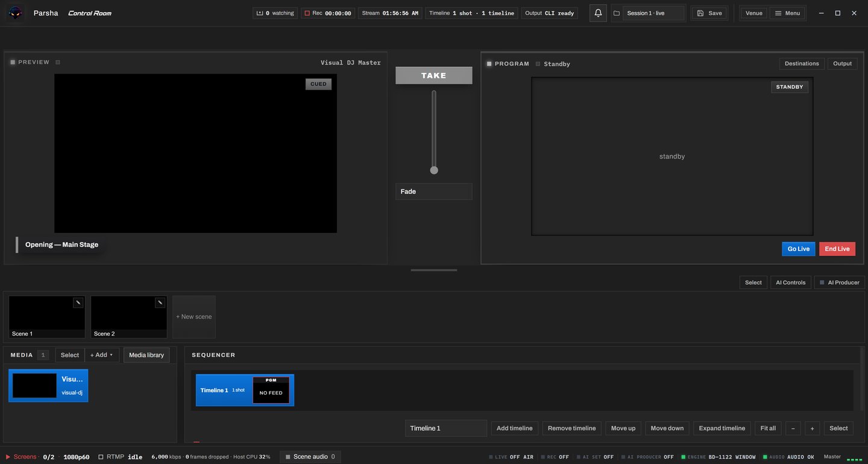Click the AI SET OFF status indicator

click(x=595, y=457)
